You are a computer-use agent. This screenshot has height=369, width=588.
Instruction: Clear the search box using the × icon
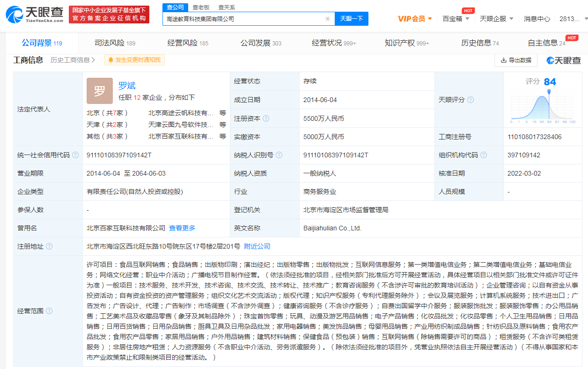tap(327, 18)
